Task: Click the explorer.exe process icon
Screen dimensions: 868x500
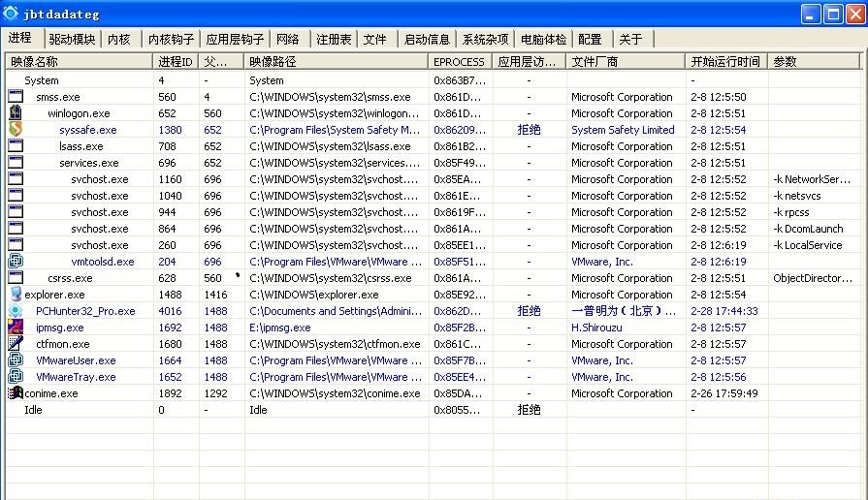Action: (x=16, y=295)
